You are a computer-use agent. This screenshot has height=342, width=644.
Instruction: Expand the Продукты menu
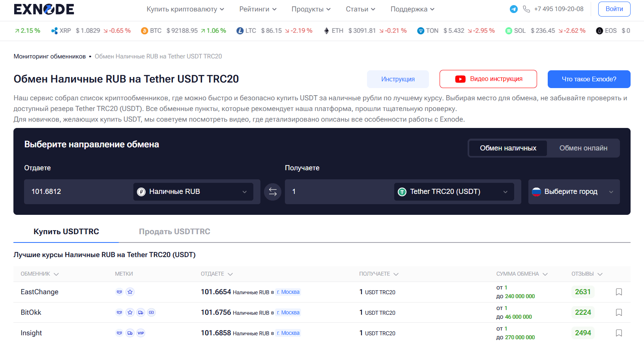(311, 9)
